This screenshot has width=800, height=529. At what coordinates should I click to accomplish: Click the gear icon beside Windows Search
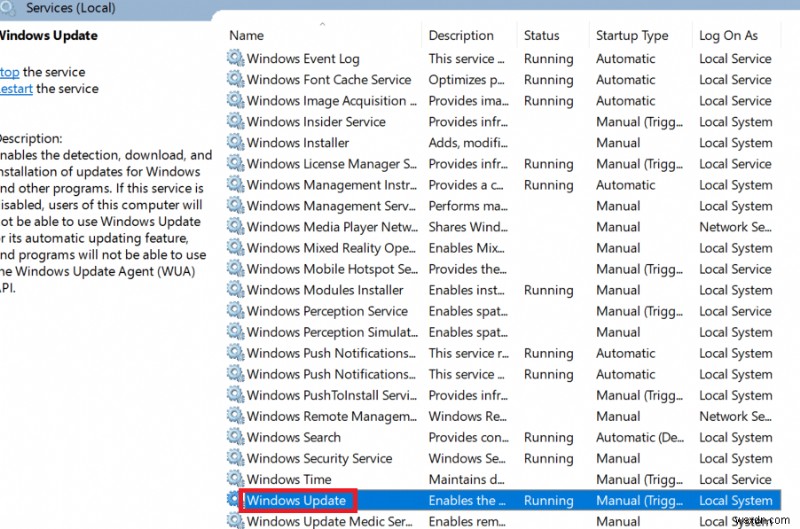pyautogui.click(x=235, y=436)
